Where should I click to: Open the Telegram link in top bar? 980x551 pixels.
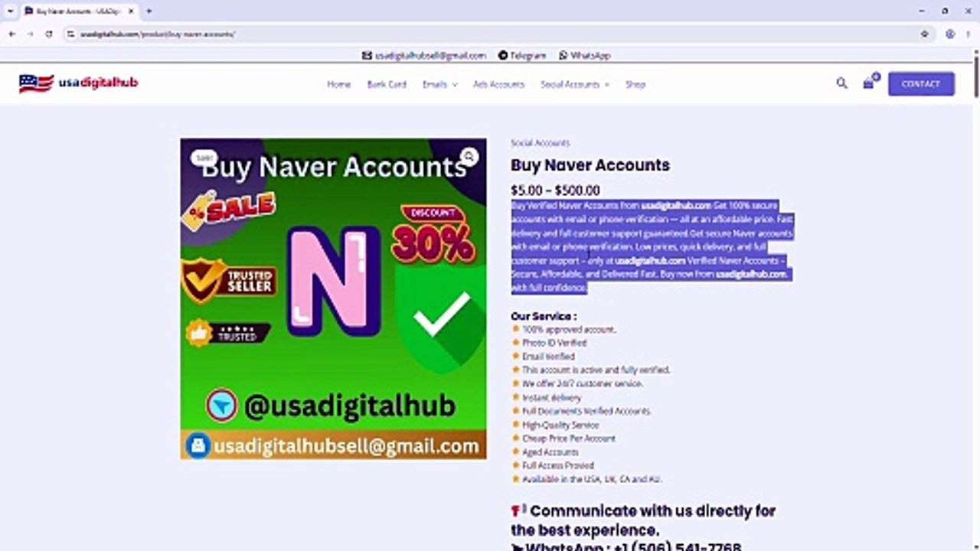click(x=522, y=55)
